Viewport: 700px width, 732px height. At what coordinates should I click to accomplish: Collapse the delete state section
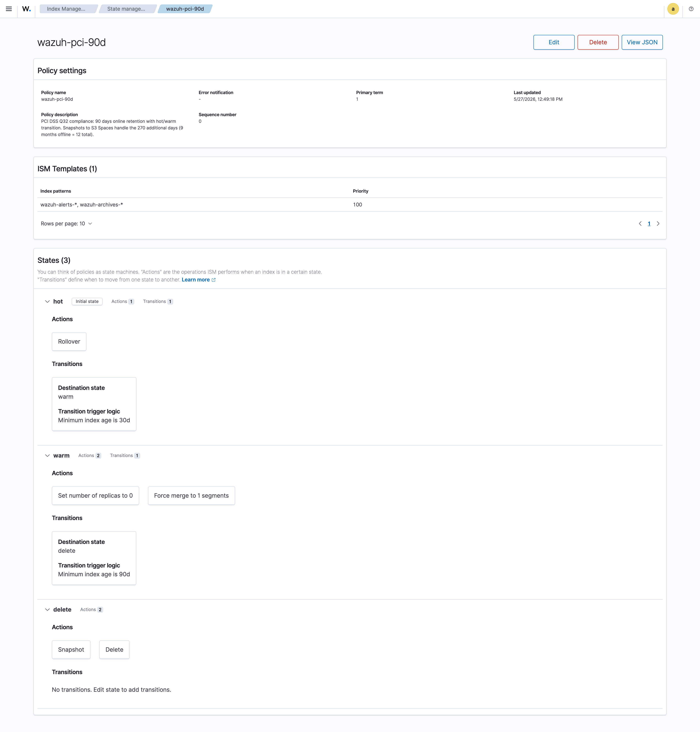click(x=47, y=610)
